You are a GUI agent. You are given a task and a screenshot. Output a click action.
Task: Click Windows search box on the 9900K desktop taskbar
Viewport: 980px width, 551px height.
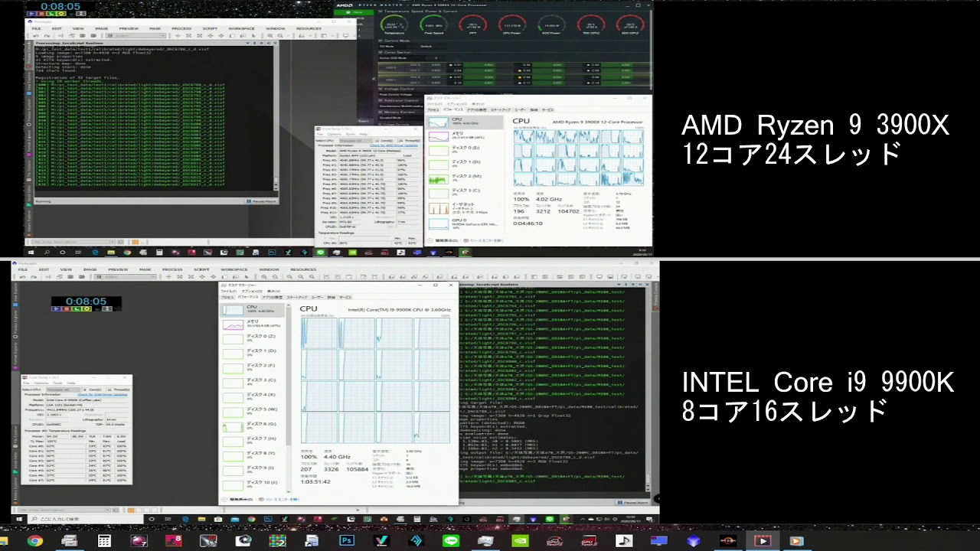(86, 519)
